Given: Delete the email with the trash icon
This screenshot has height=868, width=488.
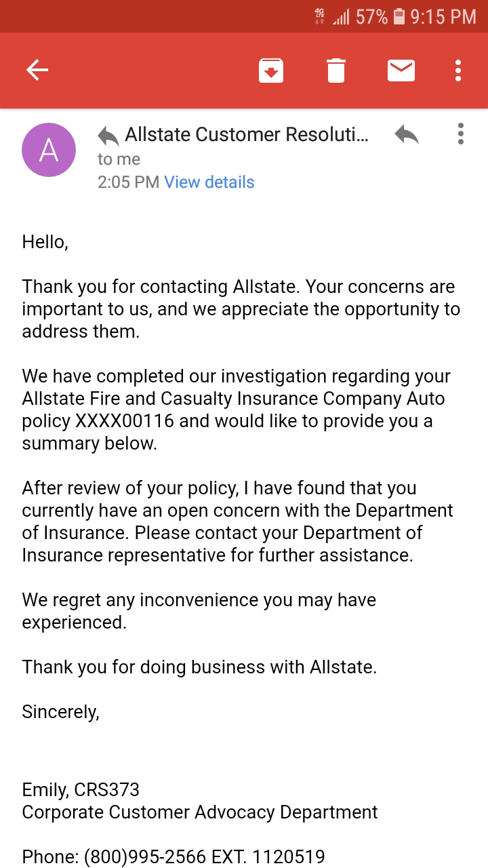Looking at the screenshot, I should coord(336,70).
